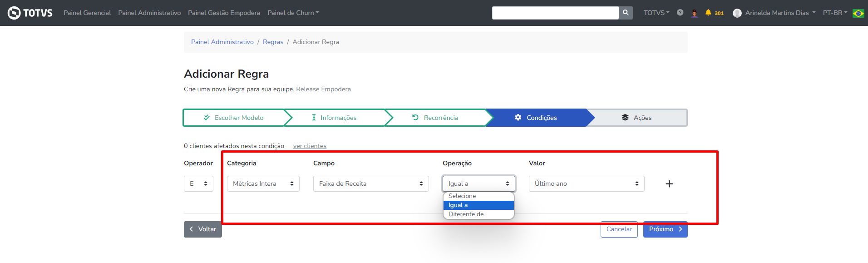The width and height of the screenshot is (868, 263).
Task: Select the Diferente de option
Action: coord(466,214)
